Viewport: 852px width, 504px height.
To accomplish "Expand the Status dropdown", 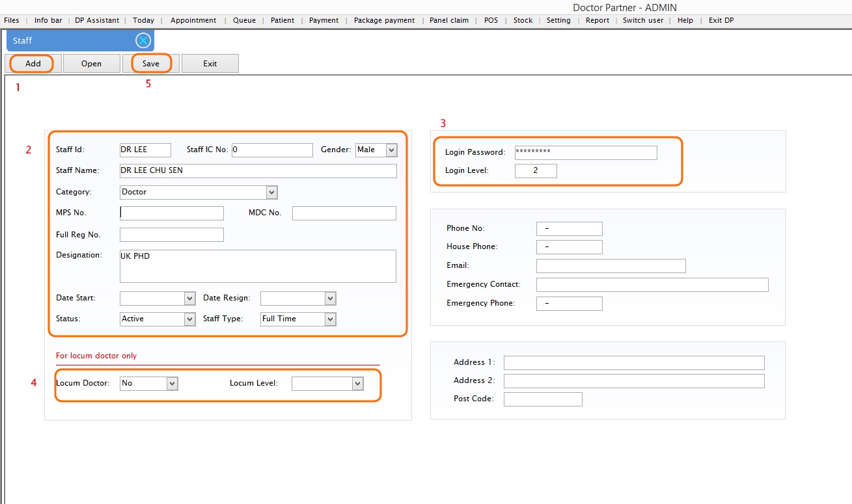I will pos(189,319).
